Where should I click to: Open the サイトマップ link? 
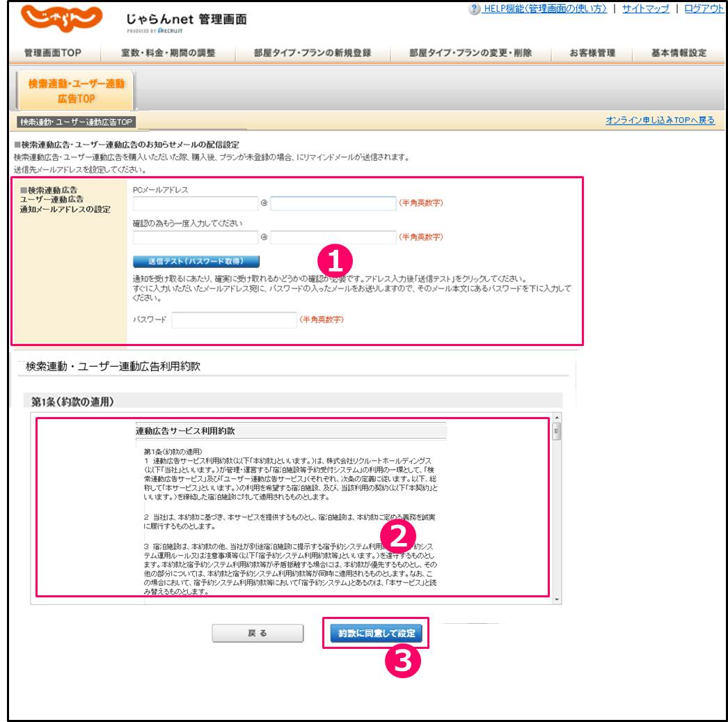(645, 9)
